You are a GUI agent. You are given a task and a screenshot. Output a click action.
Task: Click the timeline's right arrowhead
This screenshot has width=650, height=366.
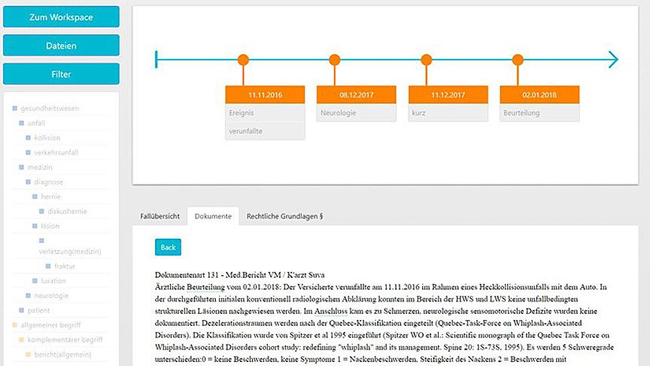tap(614, 60)
